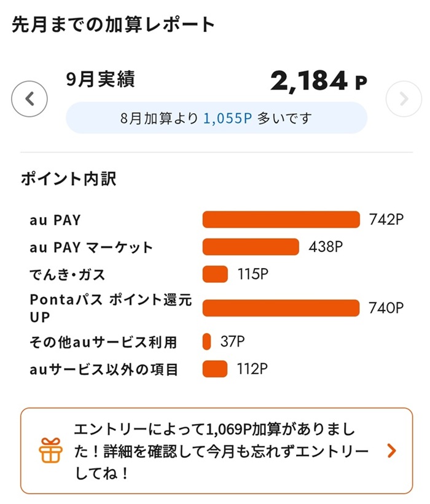Click the gift box icon
The image size is (430, 504).
(50, 451)
